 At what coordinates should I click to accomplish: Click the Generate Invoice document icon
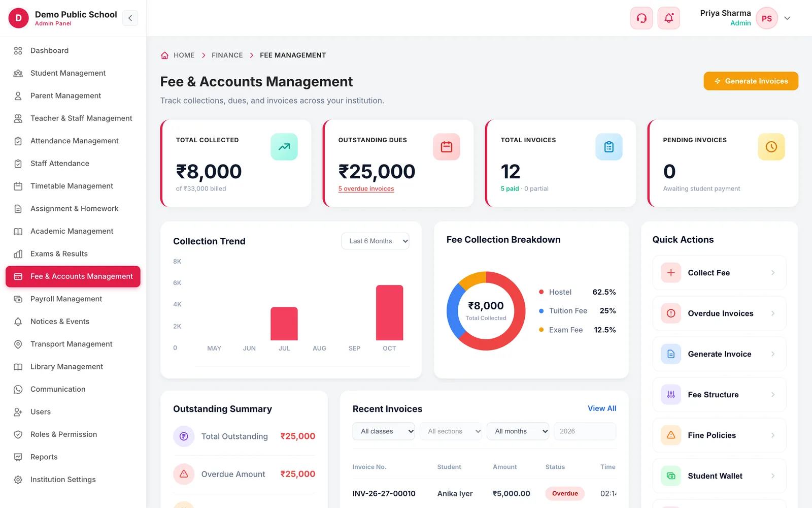671,354
